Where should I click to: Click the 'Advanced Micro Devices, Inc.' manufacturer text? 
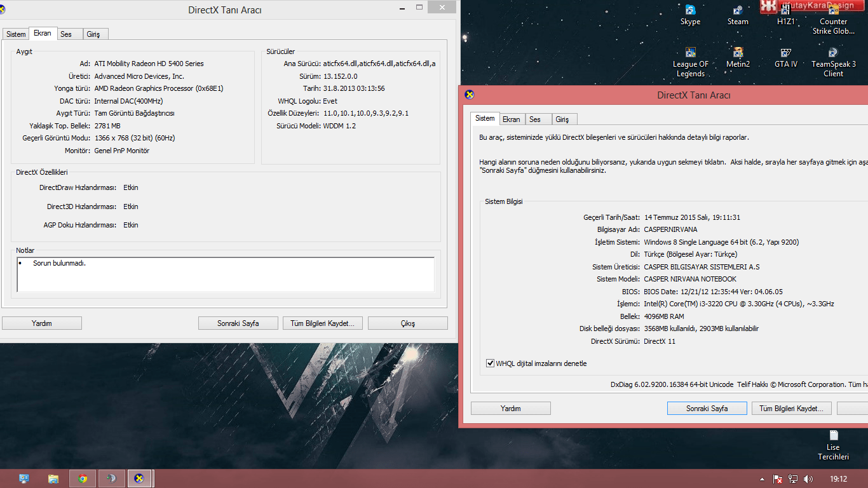[139, 76]
